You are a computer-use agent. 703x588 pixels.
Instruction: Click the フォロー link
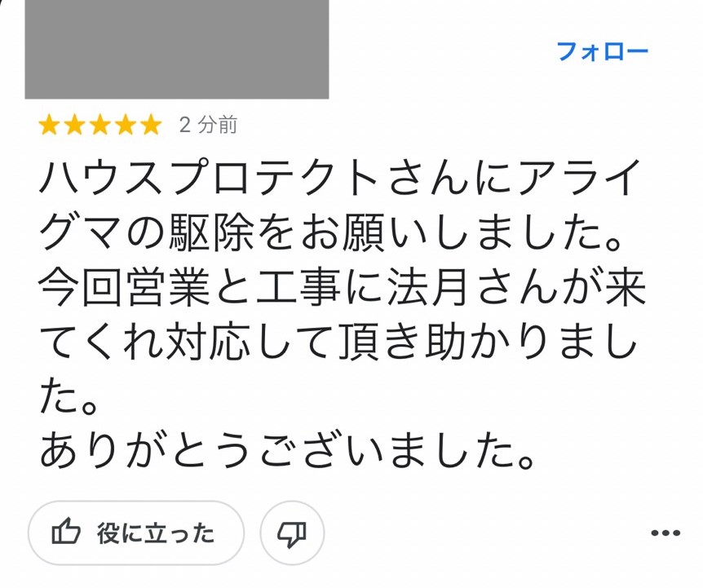(602, 51)
